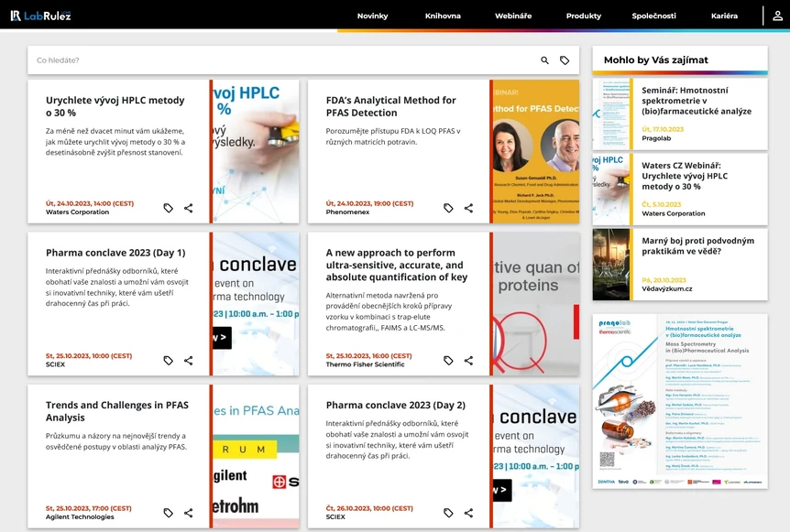The image size is (790, 532).
Task: Click the 'Phenomenex' company label
Action: pyautogui.click(x=347, y=212)
